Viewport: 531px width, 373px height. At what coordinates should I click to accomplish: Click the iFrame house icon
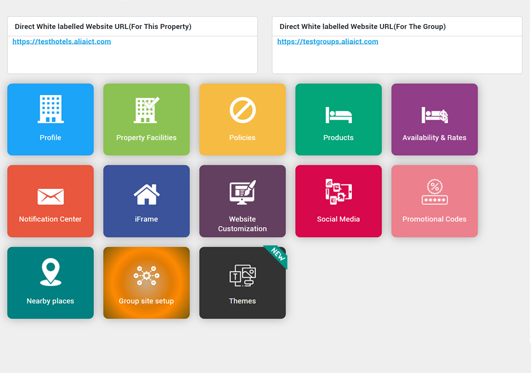146,194
